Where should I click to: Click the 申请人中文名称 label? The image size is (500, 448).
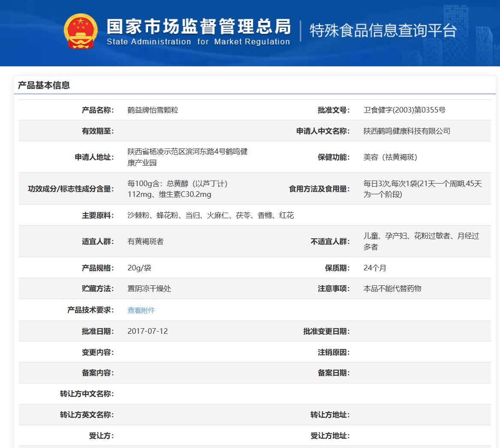click(323, 131)
